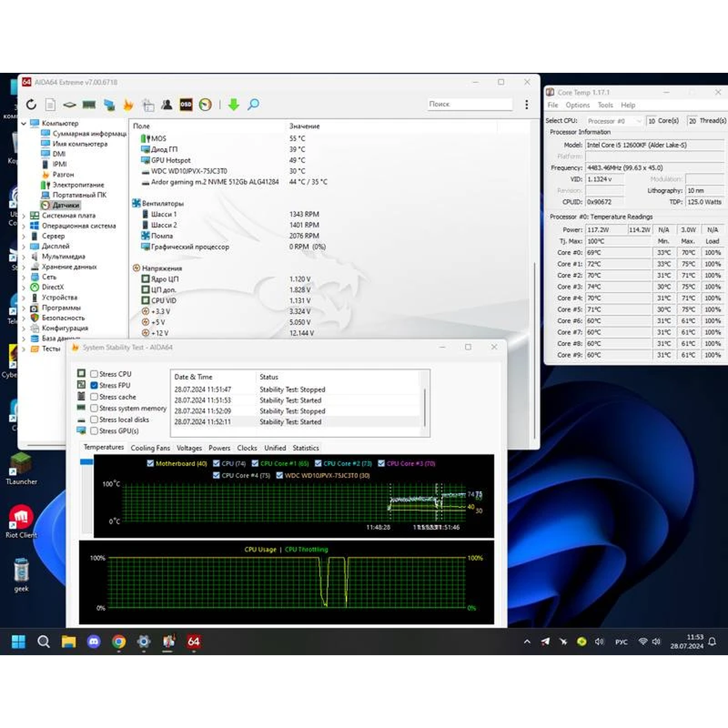Click the magnifier search icon in AIDA64
Viewport: 728px width, 728px height.
point(254,104)
